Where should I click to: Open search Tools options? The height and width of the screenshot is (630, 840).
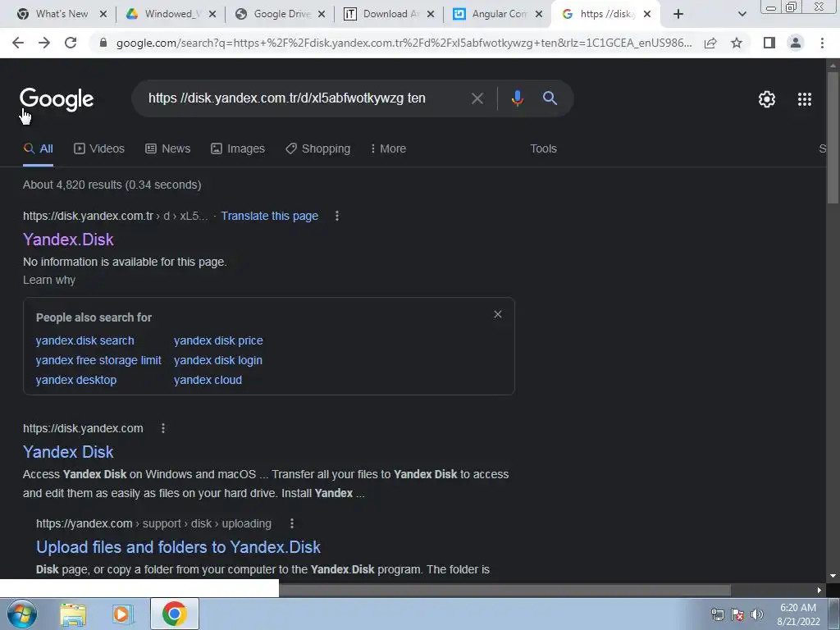[x=543, y=149]
